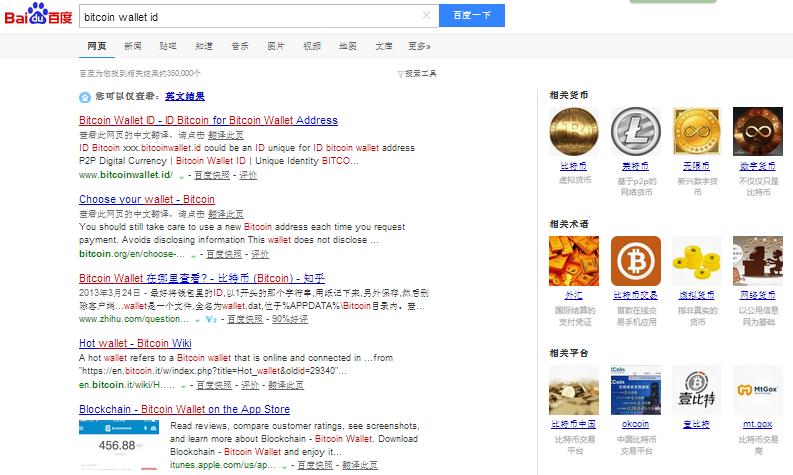Expand arrow beside en.bitcoin.it URL
The width and height of the screenshot is (793, 475).
point(183,386)
